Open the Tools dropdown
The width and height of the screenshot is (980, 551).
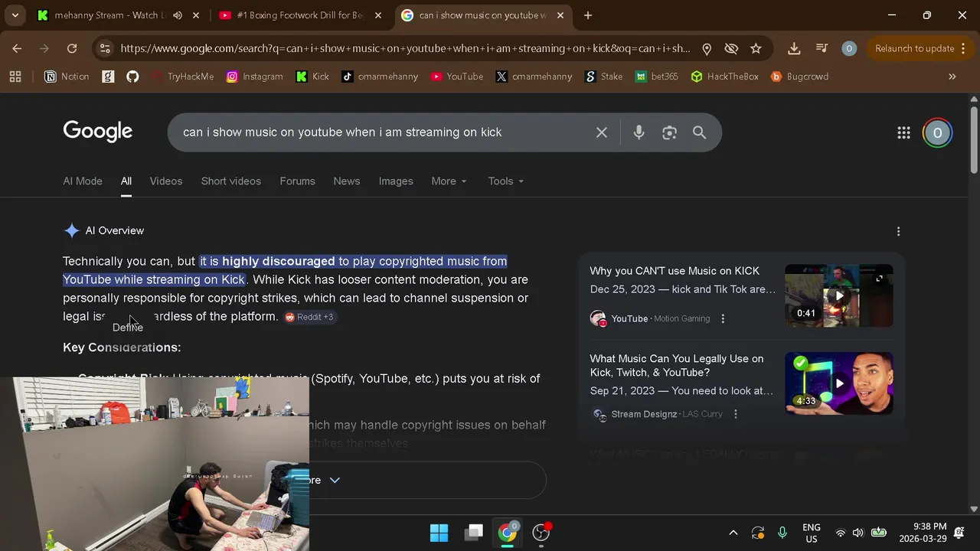(506, 181)
